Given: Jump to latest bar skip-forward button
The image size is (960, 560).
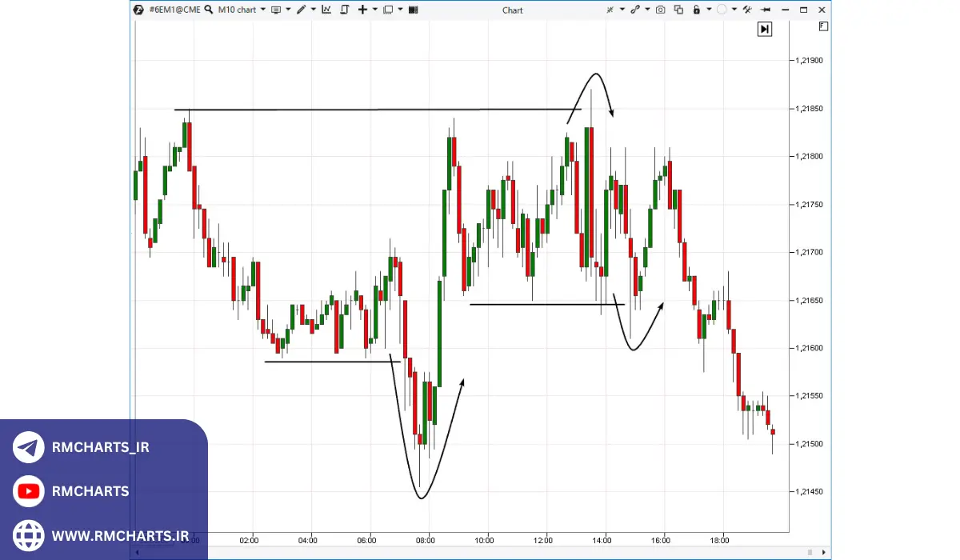Looking at the screenshot, I should tap(765, 29).
